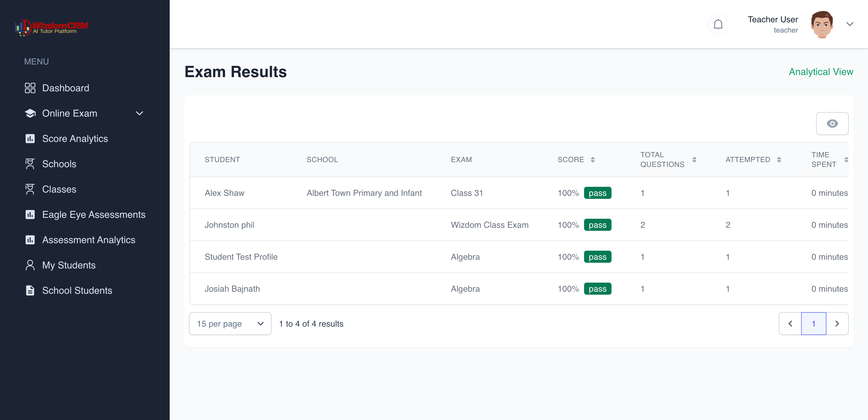This screenshot has height=420, width=868.
Task: Open user profile dropdown chevron
Action: [850, 24]
